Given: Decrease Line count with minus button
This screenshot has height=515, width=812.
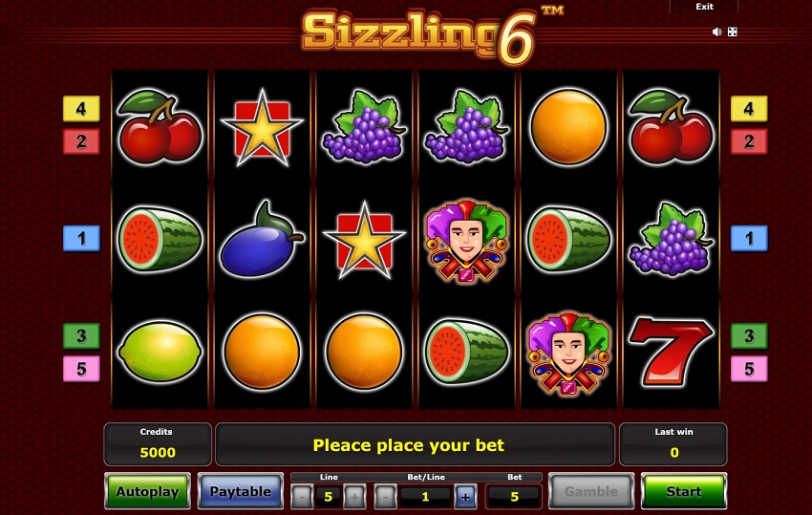Looking at the screenshot, I should pyautogui.click(x=302, y=498).
